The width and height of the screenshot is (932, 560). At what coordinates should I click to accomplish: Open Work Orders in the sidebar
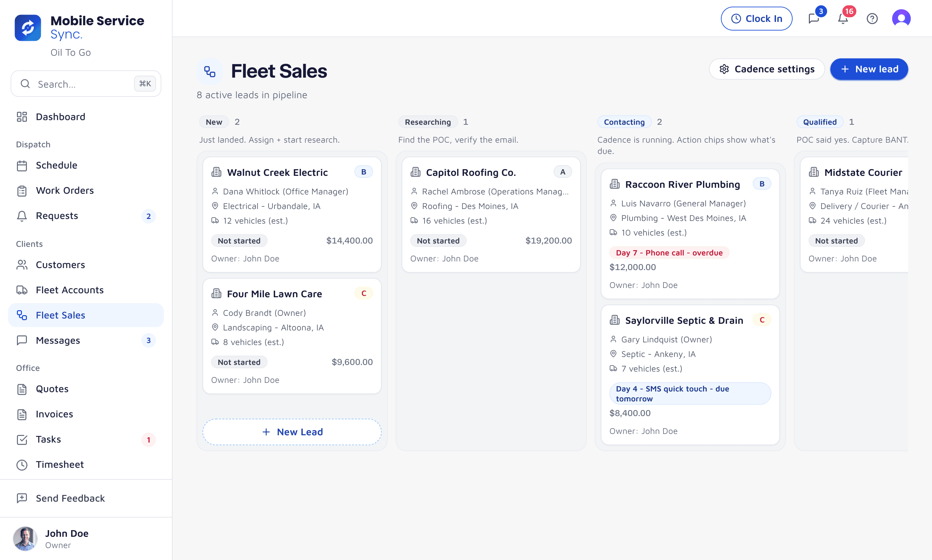[x=86, y=190]
